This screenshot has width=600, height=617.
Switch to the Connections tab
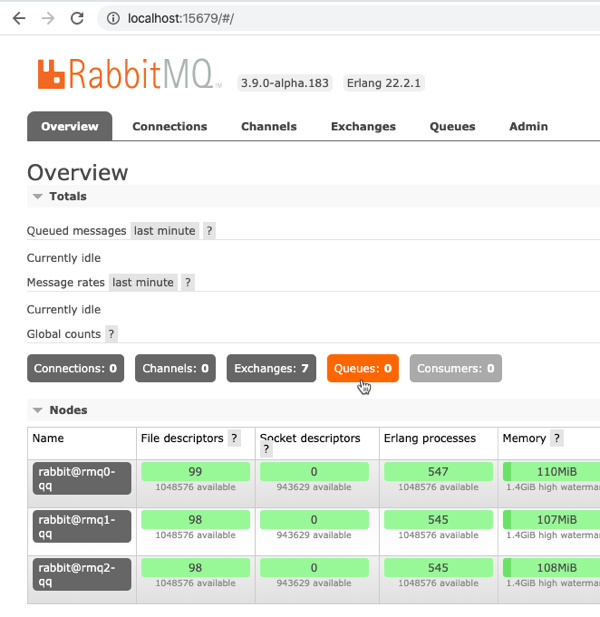169,127
